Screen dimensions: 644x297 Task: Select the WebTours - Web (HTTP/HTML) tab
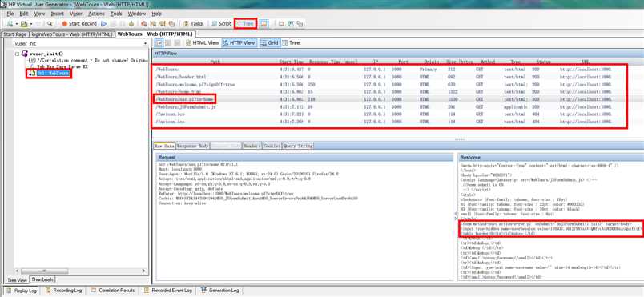[155, 34]
